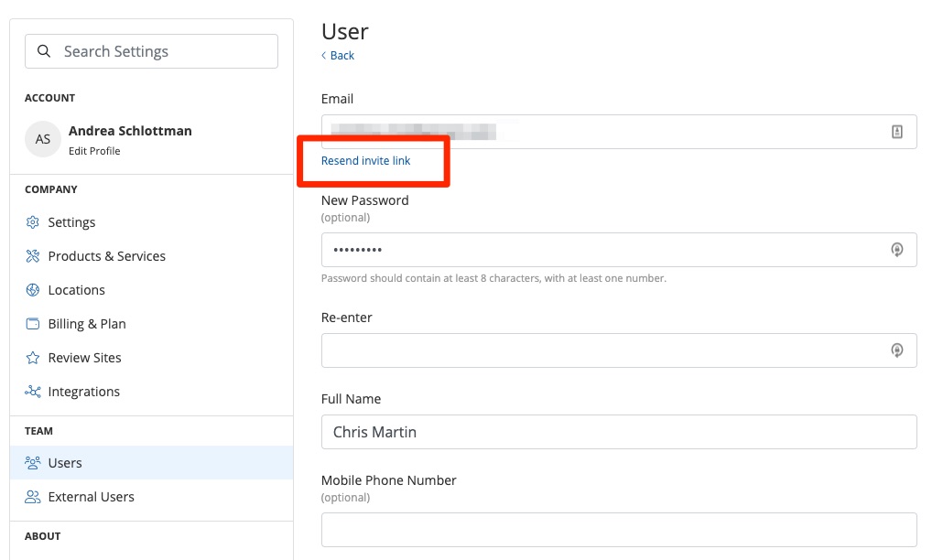Click password manager icon in New Password field

tap(897, 250)
